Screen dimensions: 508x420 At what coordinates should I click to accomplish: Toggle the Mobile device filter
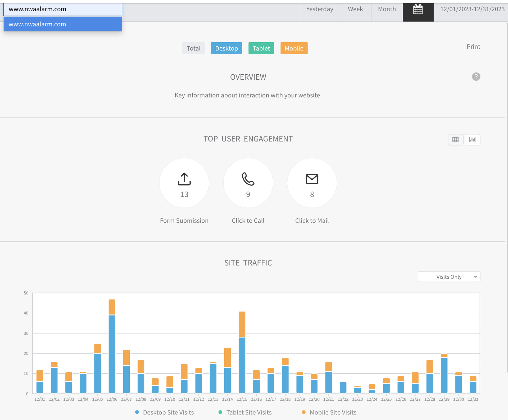pyautogui.click(x=294, y=48)
